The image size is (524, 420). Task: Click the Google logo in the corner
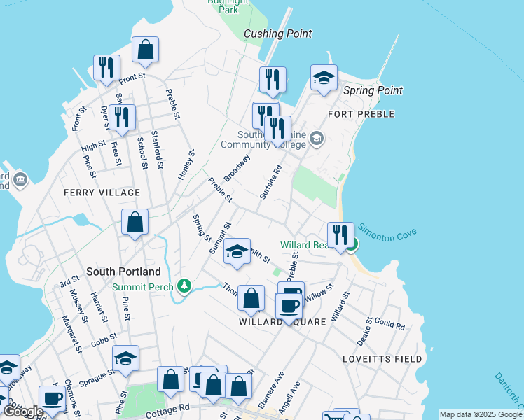[x=23, y=411]
